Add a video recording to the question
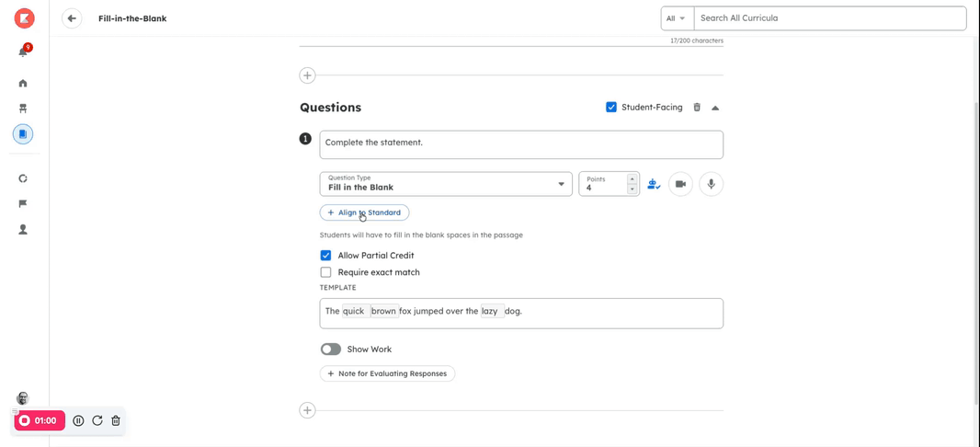Screen dimensions: 980x447 coord(680,185)
